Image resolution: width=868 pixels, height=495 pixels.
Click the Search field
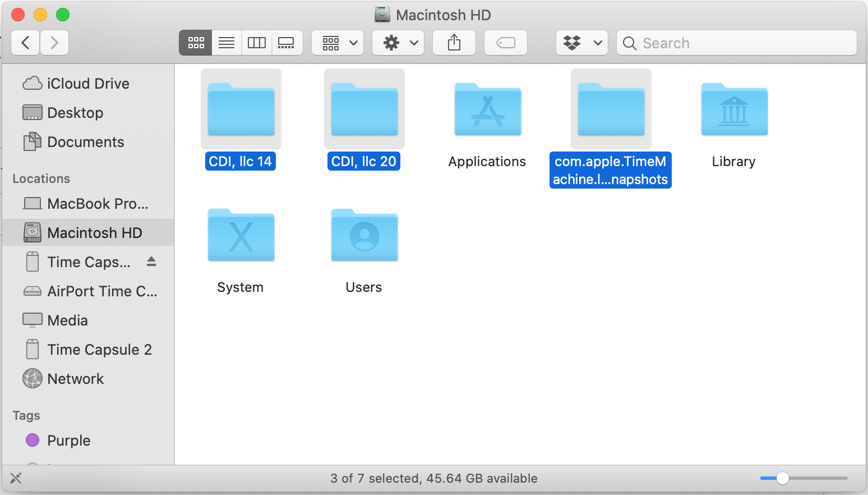coord(737,43)
